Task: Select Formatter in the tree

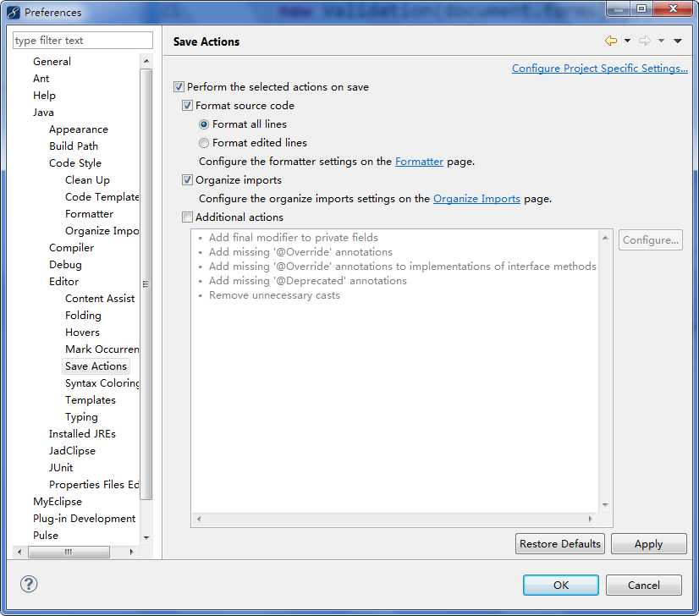Action: [x=89, y=214]
